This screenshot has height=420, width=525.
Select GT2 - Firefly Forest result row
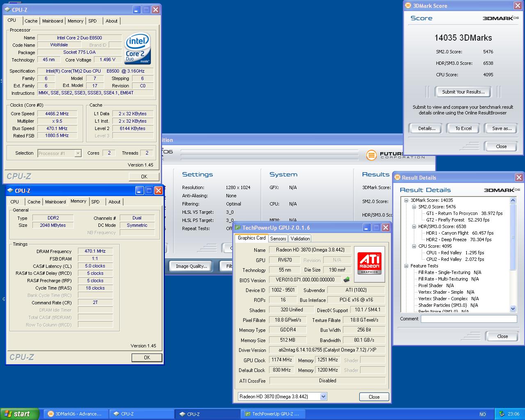pyautogui.click(x=458, y=220)
